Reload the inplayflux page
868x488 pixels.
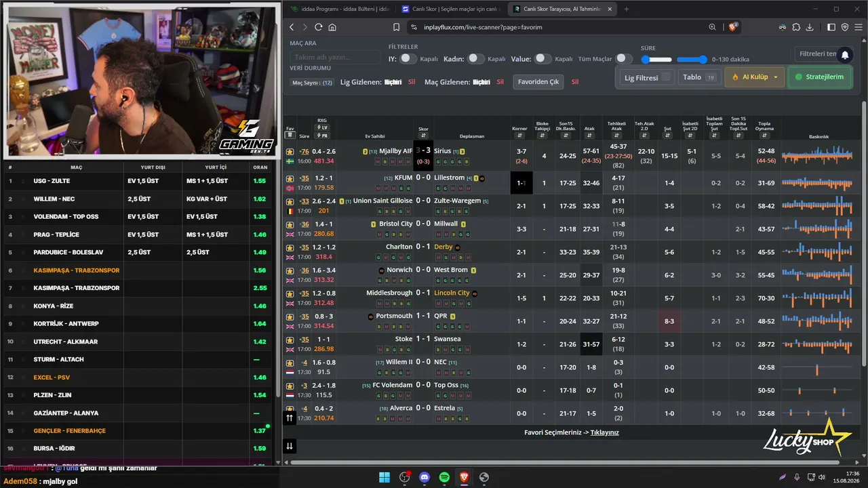pos(318,27)
